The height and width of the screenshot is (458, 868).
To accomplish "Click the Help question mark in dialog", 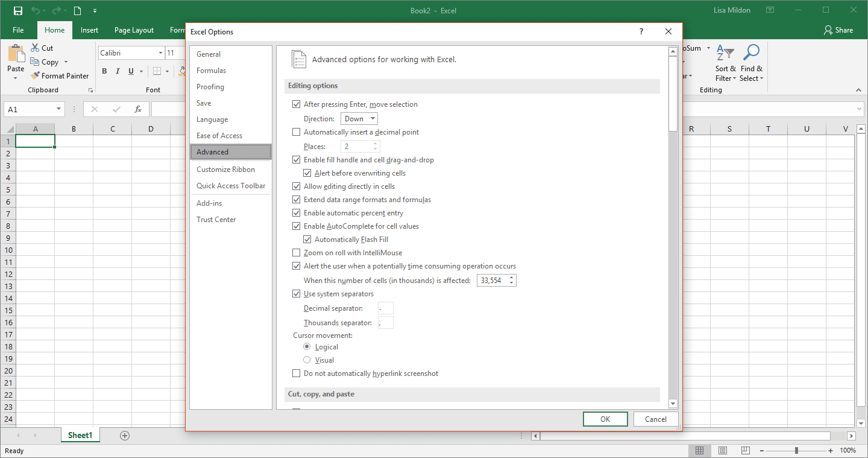I will tap(641, 31).
